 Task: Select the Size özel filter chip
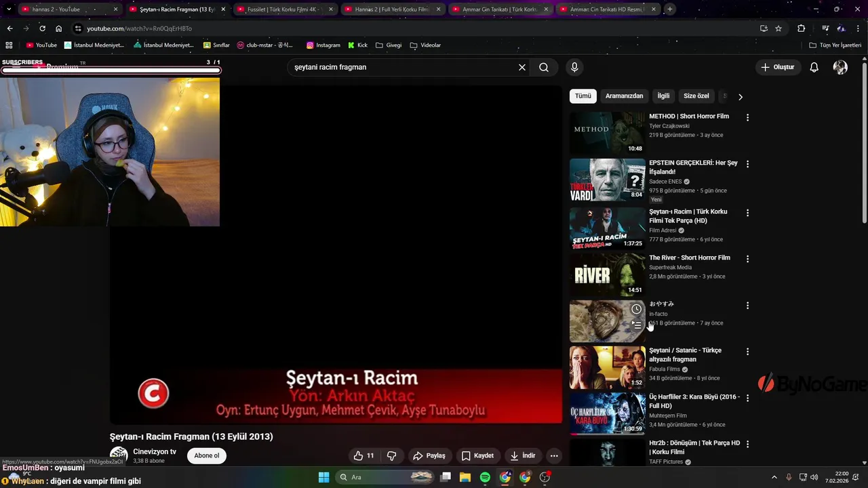coord(696,96)
